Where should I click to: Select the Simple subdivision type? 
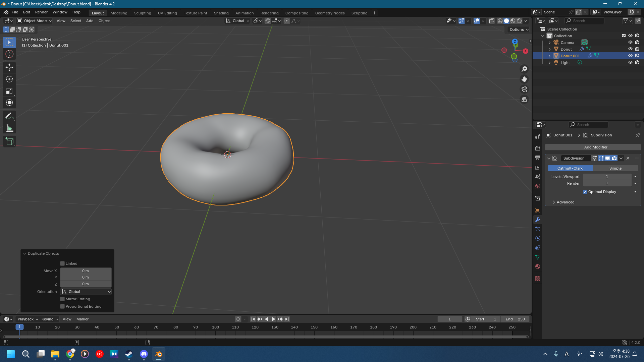point(615,168)
